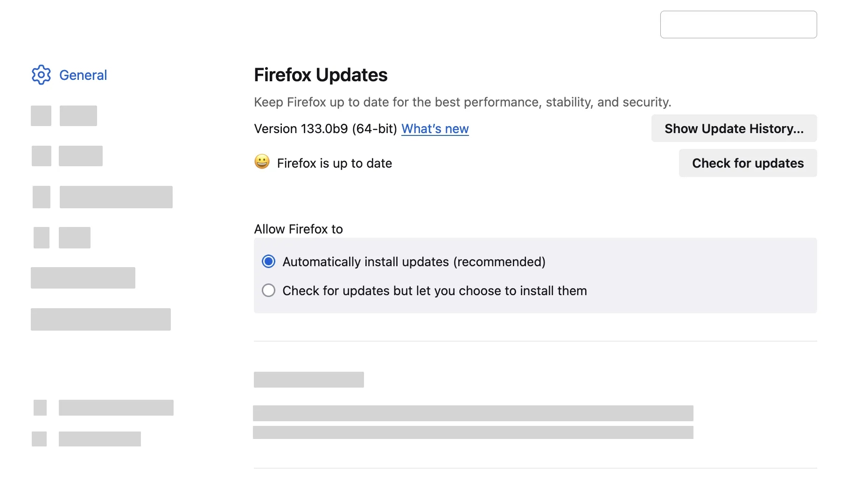Click the short placeholder heading below the divider
This screenshot has width=868, height=481.
point(308,379)
